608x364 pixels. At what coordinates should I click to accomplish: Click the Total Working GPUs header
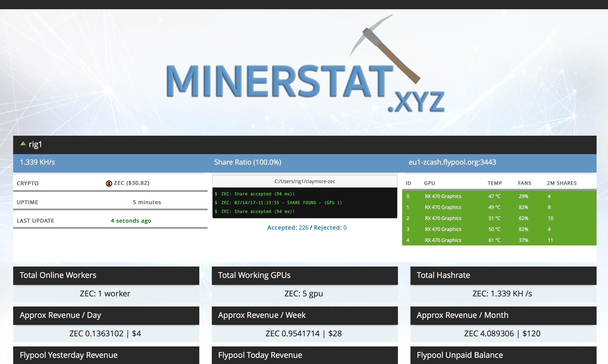coord(305,276)
